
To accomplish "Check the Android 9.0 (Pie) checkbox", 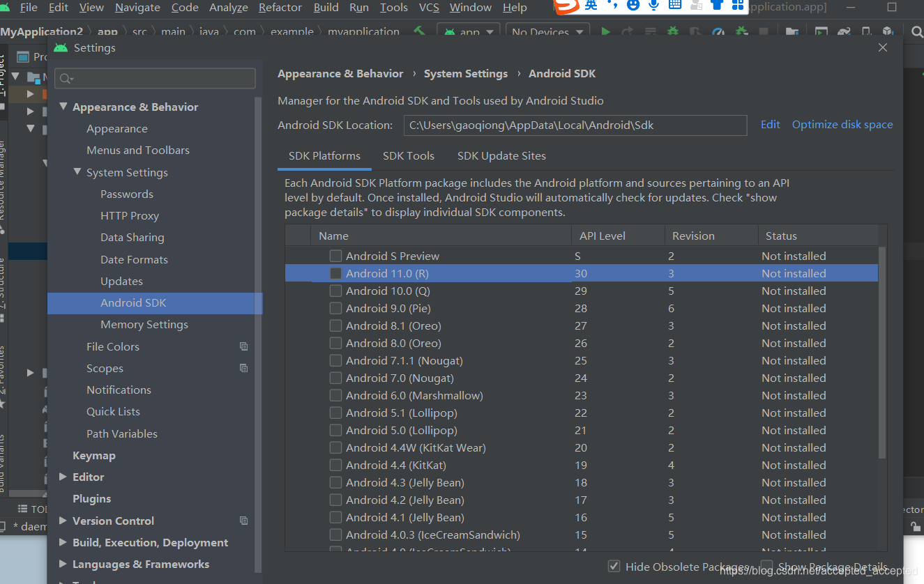I will point(335,308).
